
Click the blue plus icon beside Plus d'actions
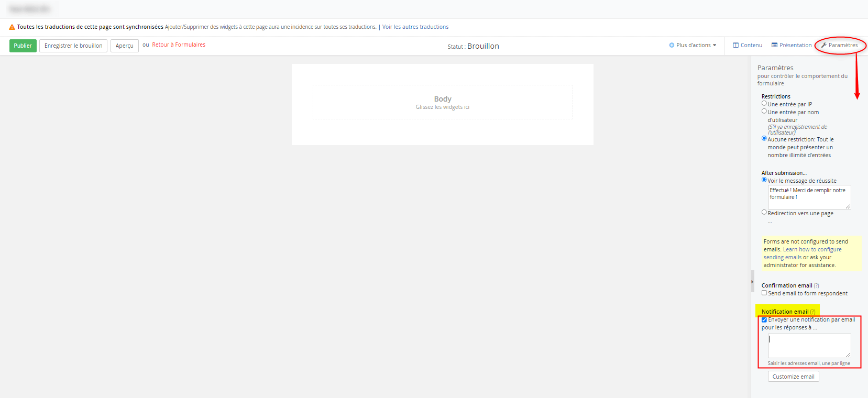672,45
